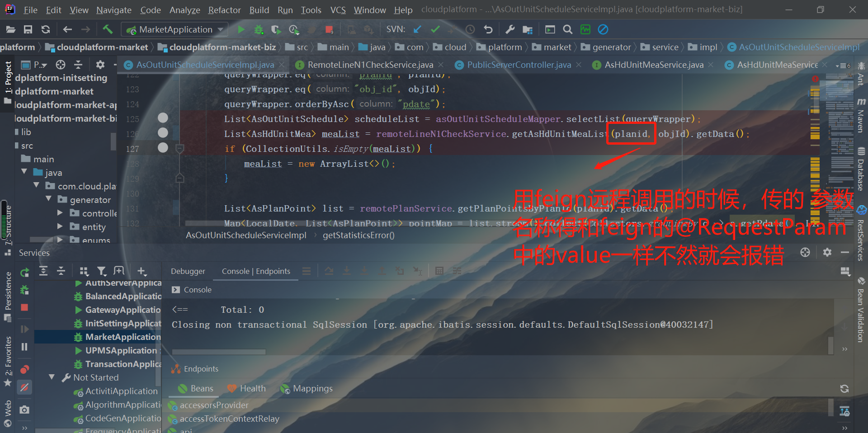The width and height of the screenshot is (868, 433).
Task: Expand all nodes in the Services tree
Action: coord(43,271)
